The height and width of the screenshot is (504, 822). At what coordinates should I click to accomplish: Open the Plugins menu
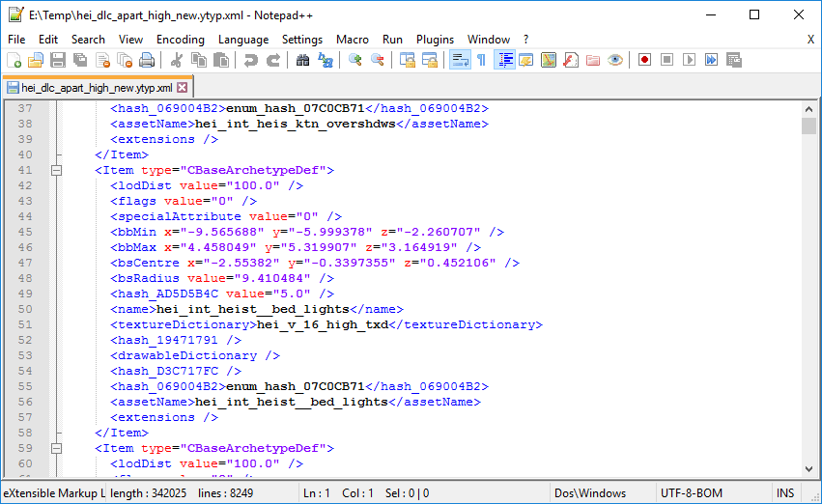click(435, 40)
